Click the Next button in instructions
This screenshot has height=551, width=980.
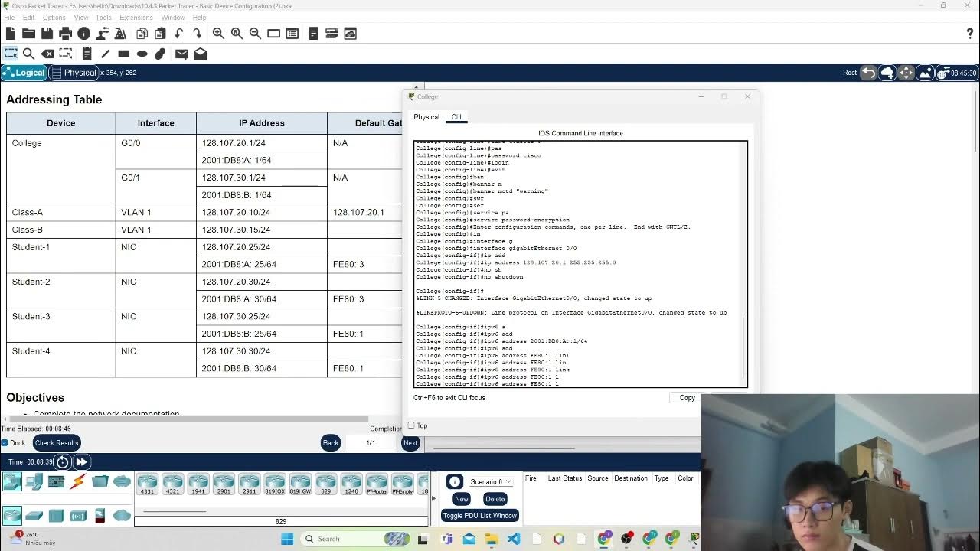click(410, 442)
